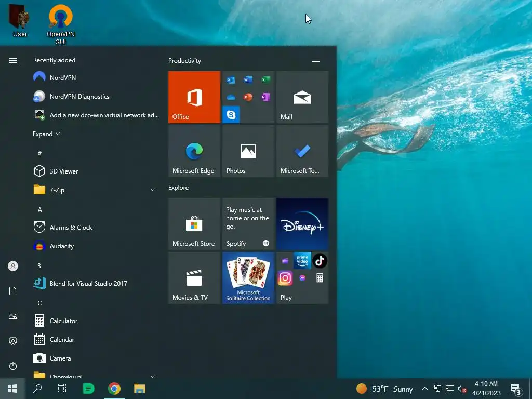The height and width of the screenshot is (399, 532).
Task: Jump to letter A index header
Action: (39, 210)
